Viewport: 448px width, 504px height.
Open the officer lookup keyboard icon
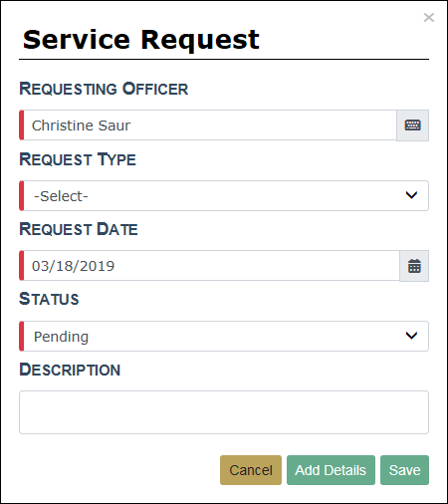(412, 126)
